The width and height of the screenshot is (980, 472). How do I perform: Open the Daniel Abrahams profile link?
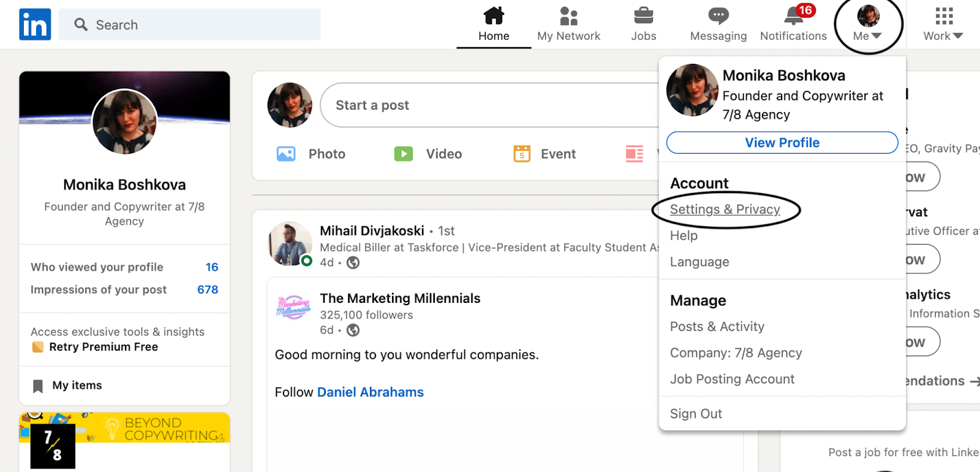[370, 392]
